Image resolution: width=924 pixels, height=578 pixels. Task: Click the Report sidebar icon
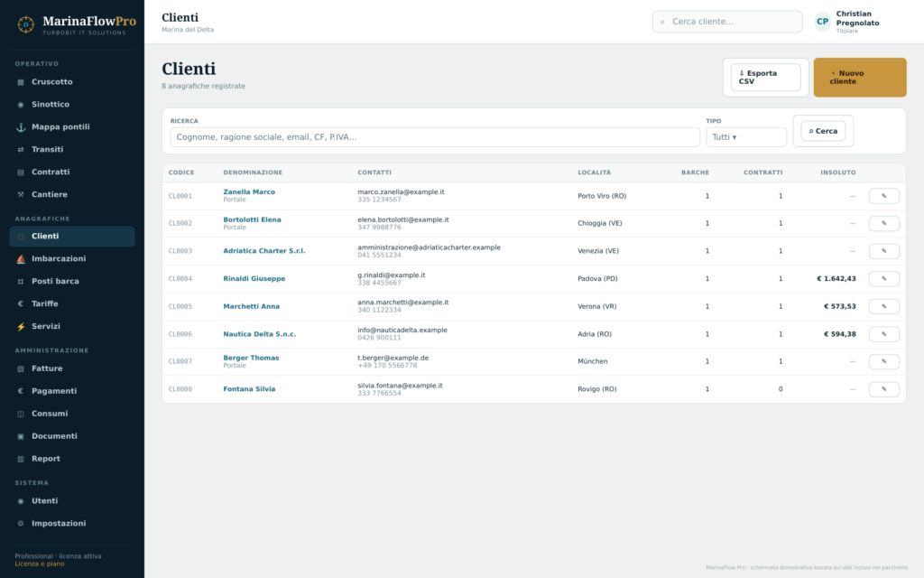pyautogui.click(x=21, y=459)
